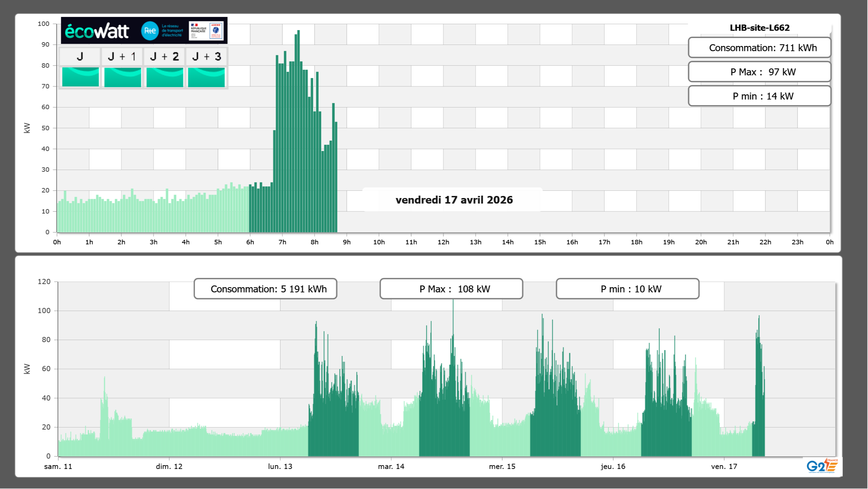Click the écowatt logo
Image resolution: width=868 pixels, height=489 pixels.
(x=97, y=31)
